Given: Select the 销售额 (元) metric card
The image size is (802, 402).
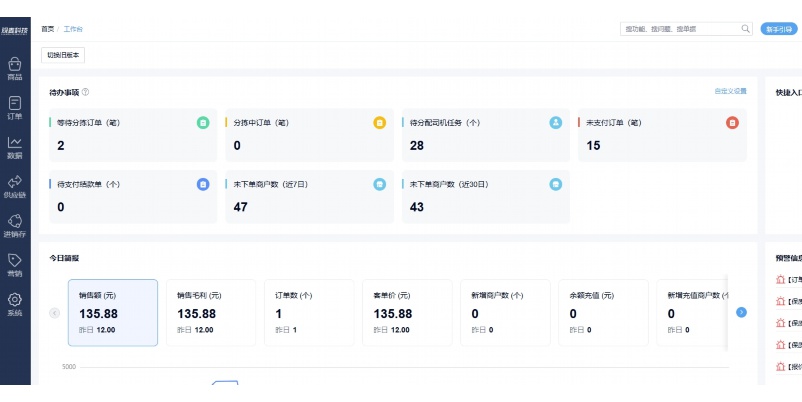Looking at the screenshot, I should (x=113, y=312).
